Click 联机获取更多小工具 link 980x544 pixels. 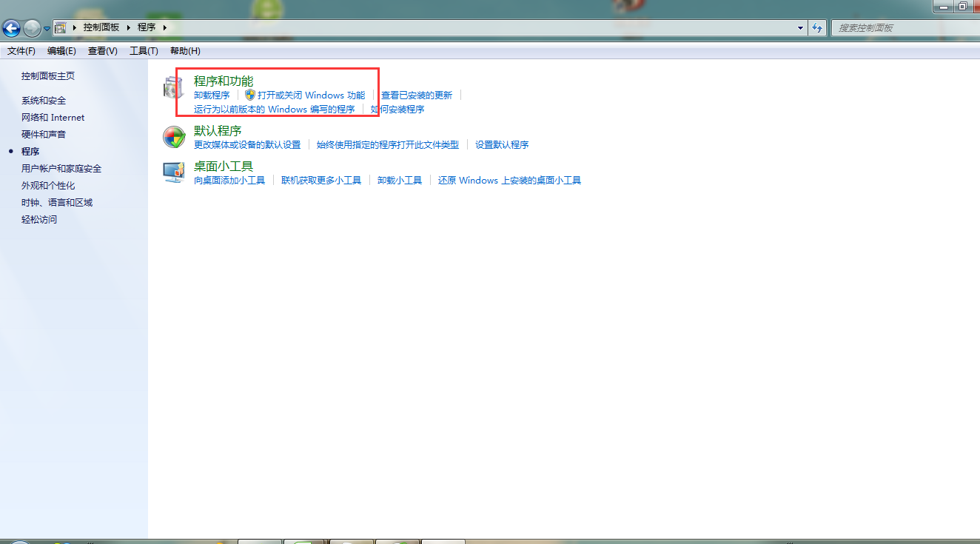321,181
